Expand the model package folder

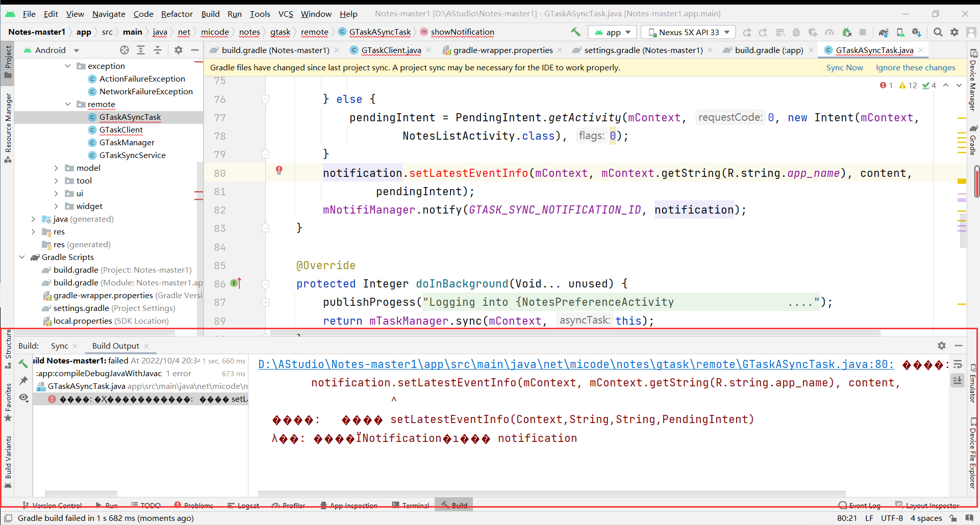tap(56, 168)
